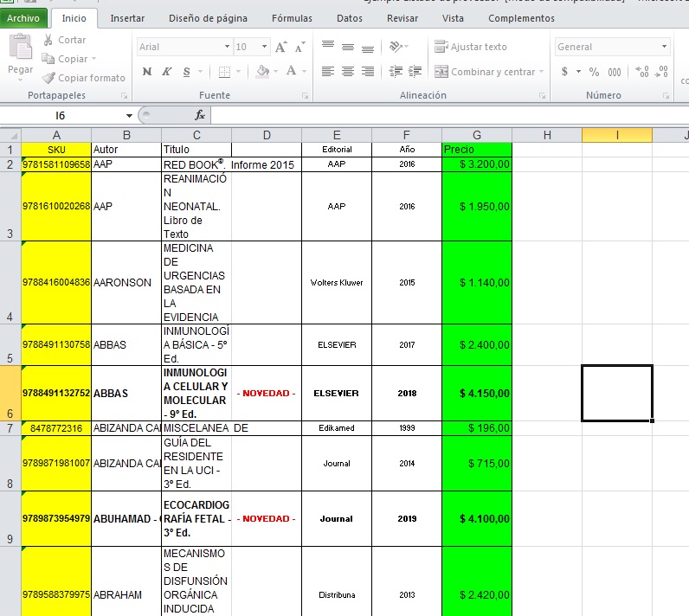Increase decimal places
This screenshot has width=689, height=616.
coord(642,72)
